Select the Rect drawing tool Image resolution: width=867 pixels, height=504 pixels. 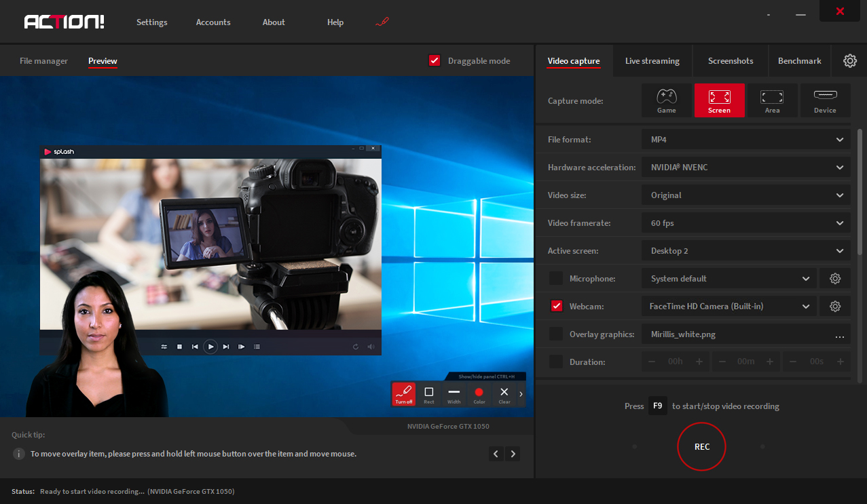(x=428, y=393)
